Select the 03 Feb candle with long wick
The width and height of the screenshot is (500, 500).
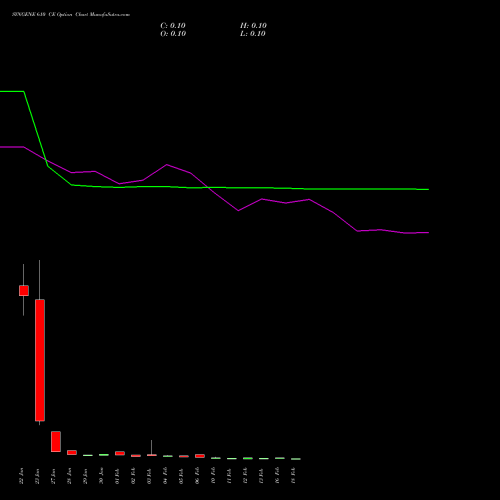pos(152,455)
